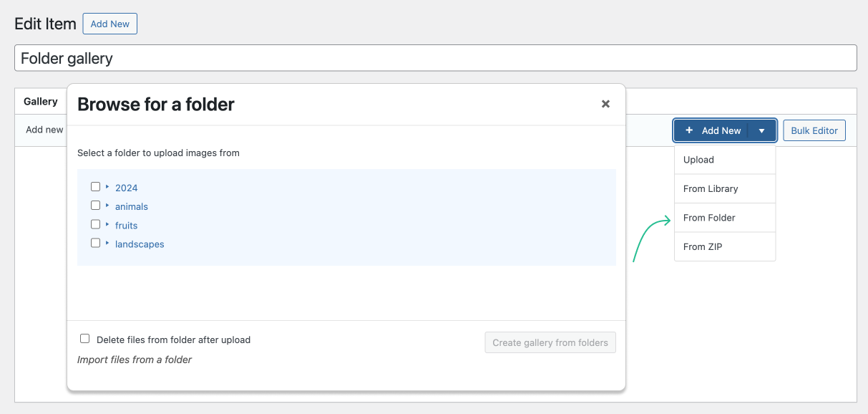Select the landscapes folder checkbox

point(96,243)
